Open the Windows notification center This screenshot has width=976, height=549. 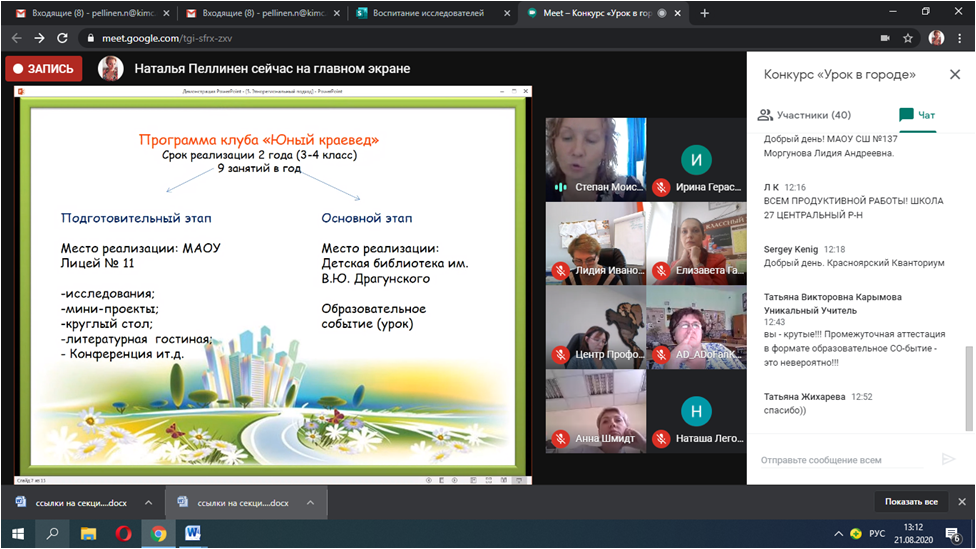tap(952, 534)
